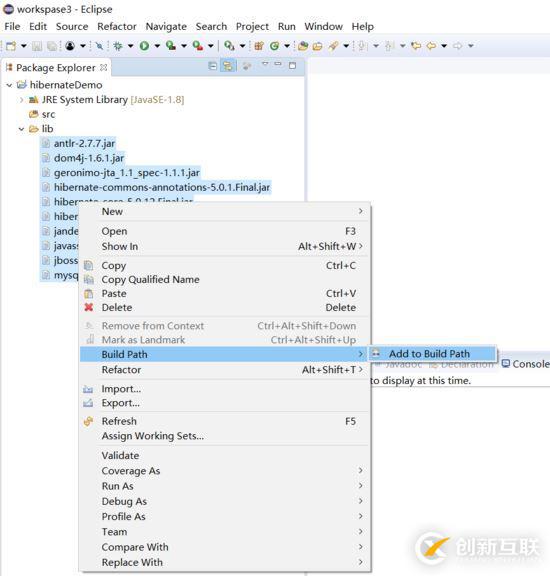Viewport: 550px width, 576px height.
Task: Open the Search menu
Action: (x=211, y=26)
